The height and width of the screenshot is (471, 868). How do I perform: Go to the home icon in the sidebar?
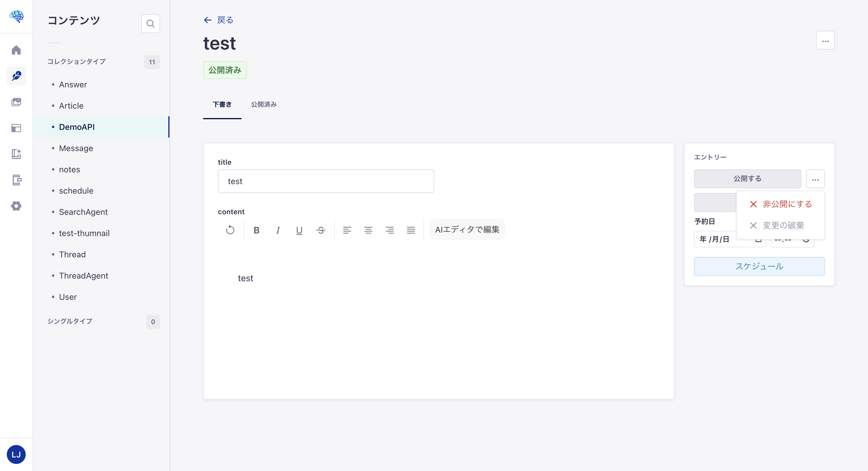[x=16, y=50]
